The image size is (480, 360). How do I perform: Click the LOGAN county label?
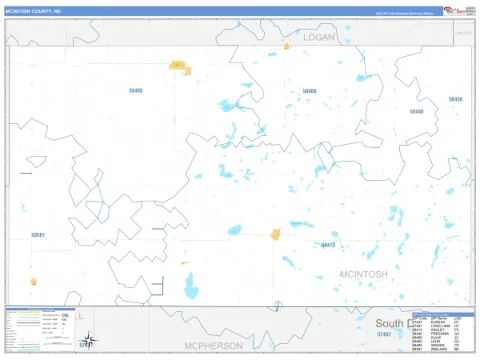319,37
